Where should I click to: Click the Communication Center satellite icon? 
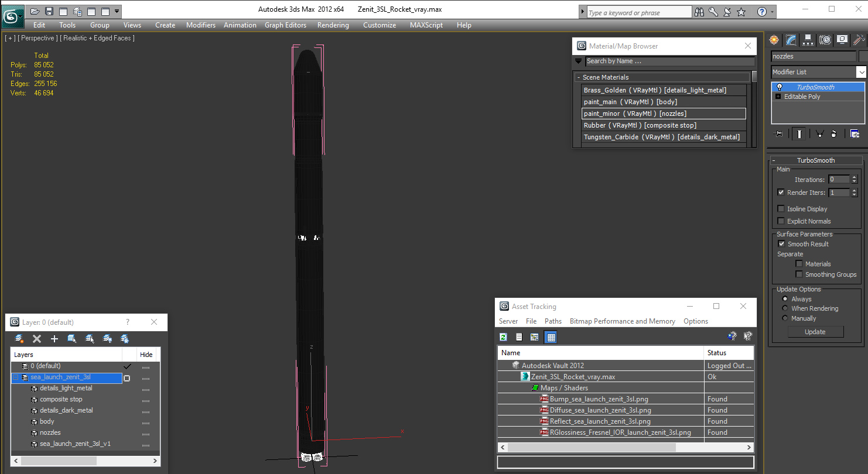click(727, 12)
